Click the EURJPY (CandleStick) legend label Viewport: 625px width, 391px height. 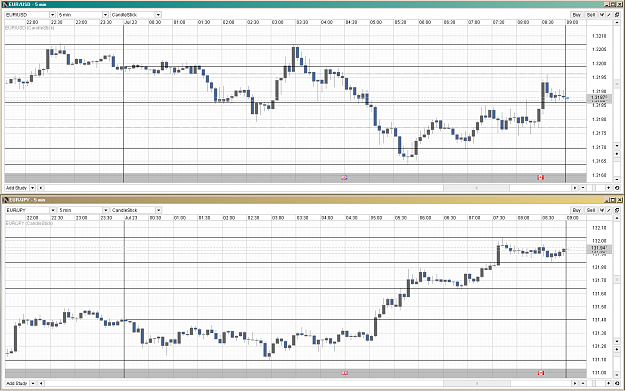(x=29, y=224)
